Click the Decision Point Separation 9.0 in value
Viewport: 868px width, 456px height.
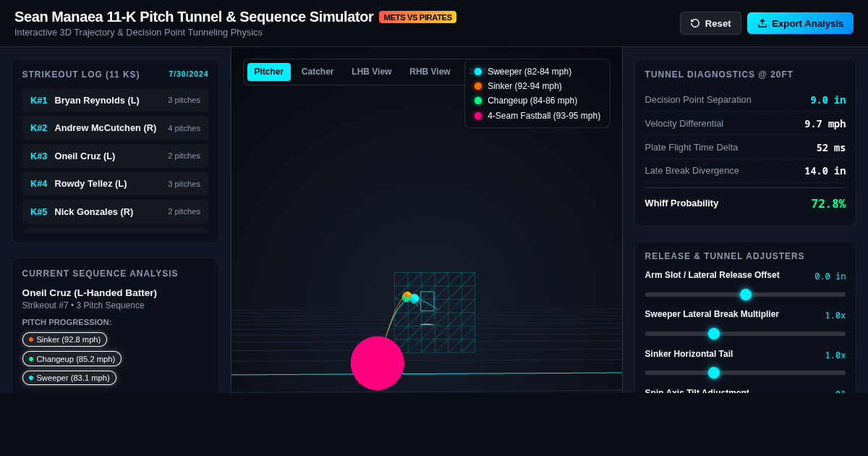pos(828,100)
